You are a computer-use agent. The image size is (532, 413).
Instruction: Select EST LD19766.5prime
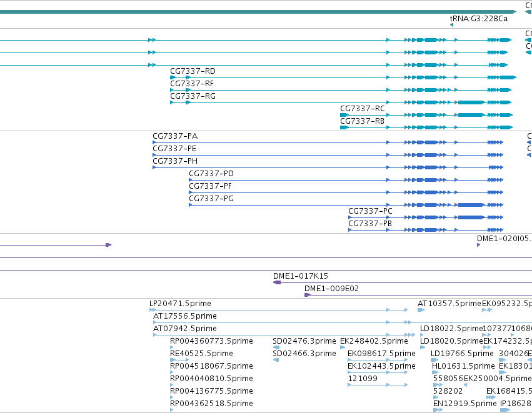462,354
